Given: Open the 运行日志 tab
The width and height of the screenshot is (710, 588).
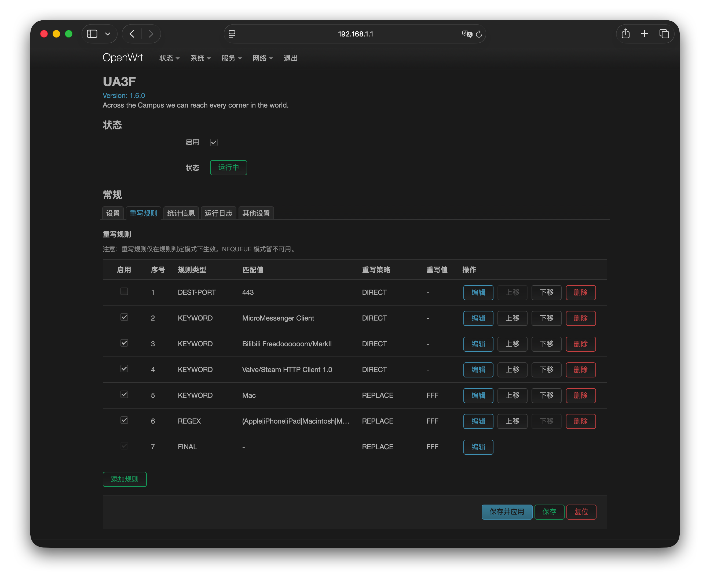Looking at the screenshot, I should point(218,213).
